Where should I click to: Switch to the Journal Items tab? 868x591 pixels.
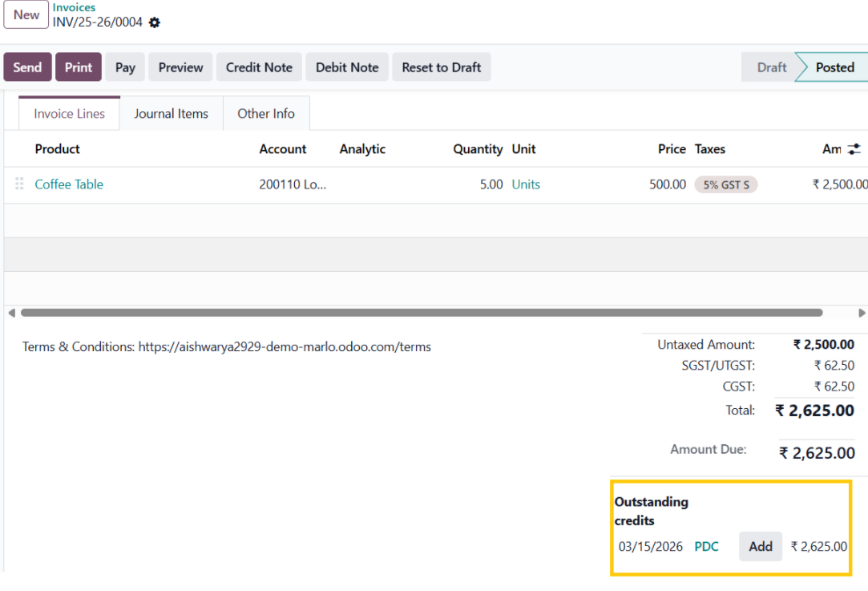(x=171, y=114)
